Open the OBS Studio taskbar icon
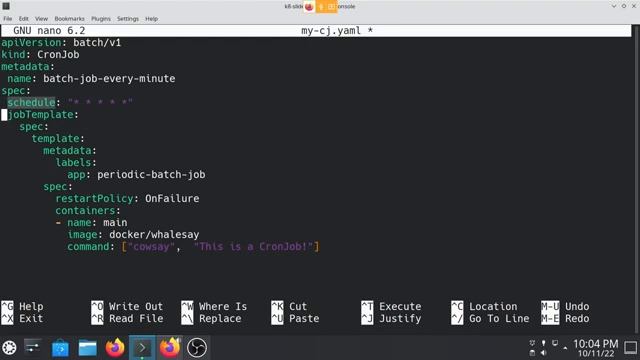 [197, 348]
